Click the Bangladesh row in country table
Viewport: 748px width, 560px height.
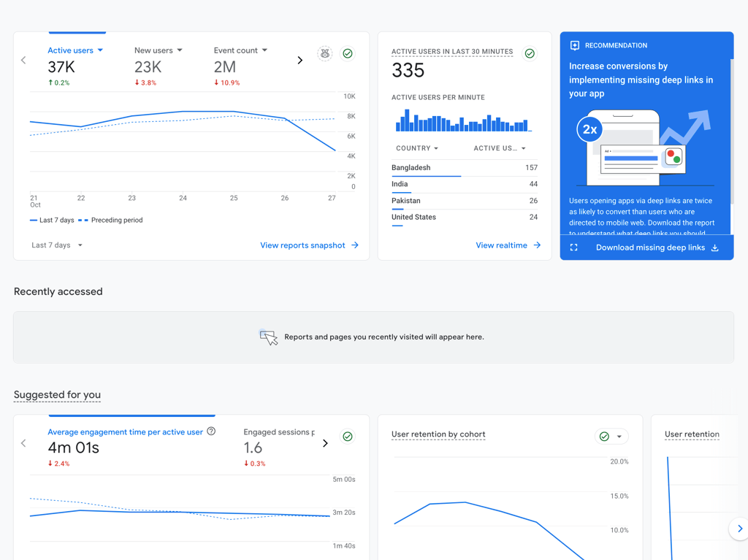[465, 168]
